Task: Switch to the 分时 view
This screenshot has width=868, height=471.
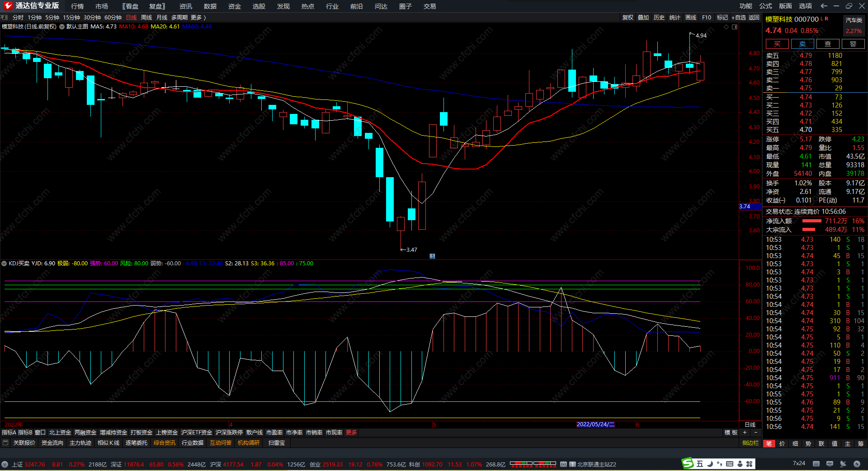Action: click(18, 18)
